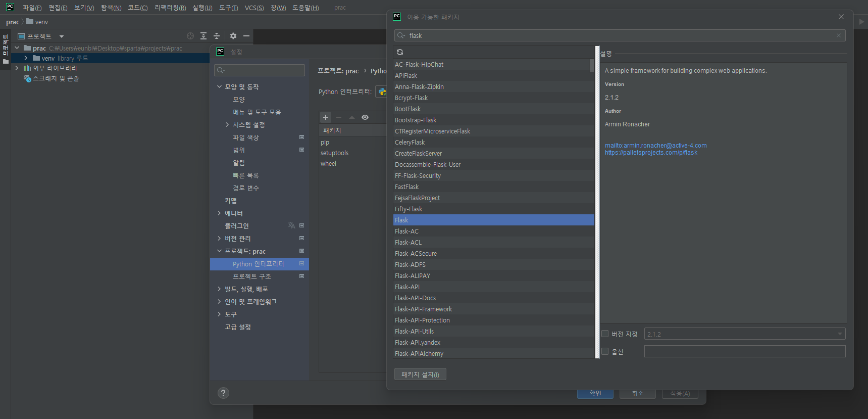Click the 패키지 설치(I) button
The height and width of the screenshot is (419, 868).
pyautogui.click(x=420, y=375)
